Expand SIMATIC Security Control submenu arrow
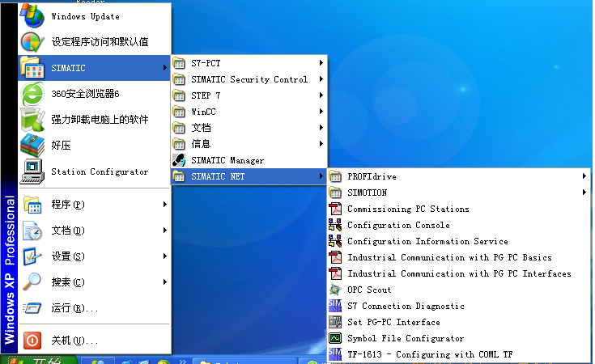 pyautogui.click(x=321, y=79)
